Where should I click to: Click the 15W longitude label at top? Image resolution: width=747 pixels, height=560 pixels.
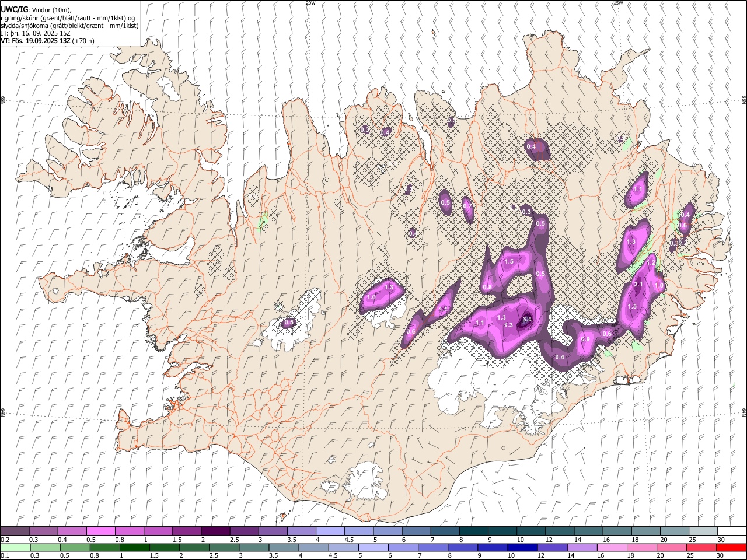coord(618,3)
